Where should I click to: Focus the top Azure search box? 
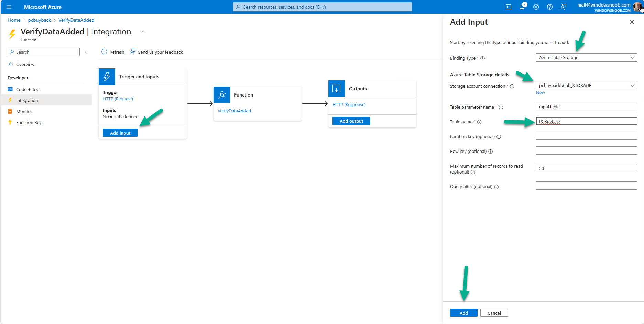(x=323, y=7)
